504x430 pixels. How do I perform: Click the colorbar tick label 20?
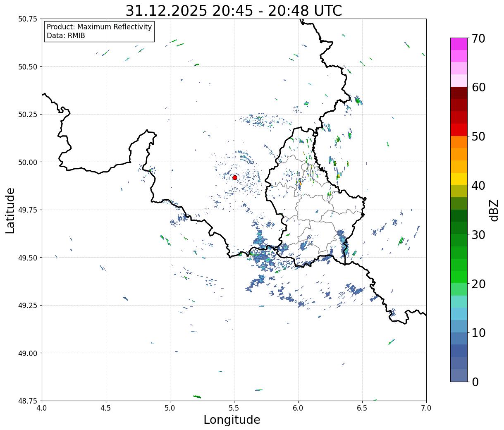click(478, 284)
